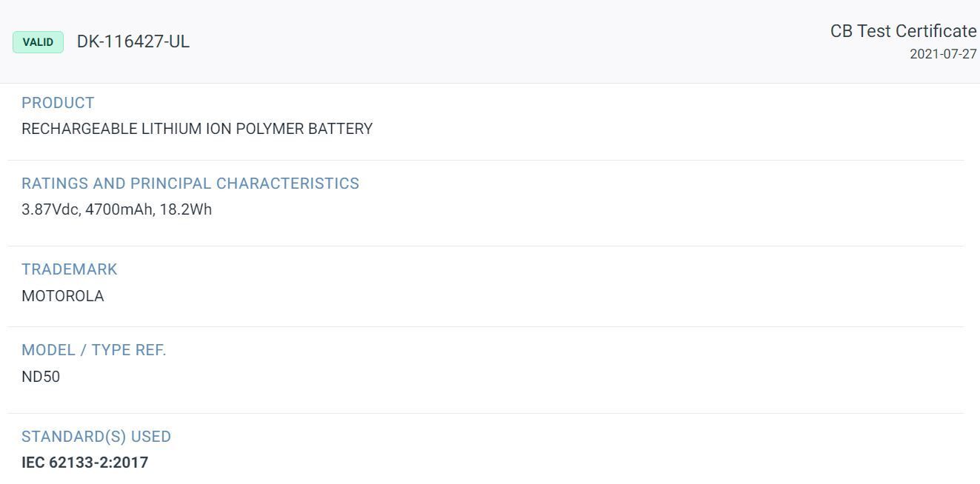
Task: Select the ND50 model reference
Action: pos(41,377)
